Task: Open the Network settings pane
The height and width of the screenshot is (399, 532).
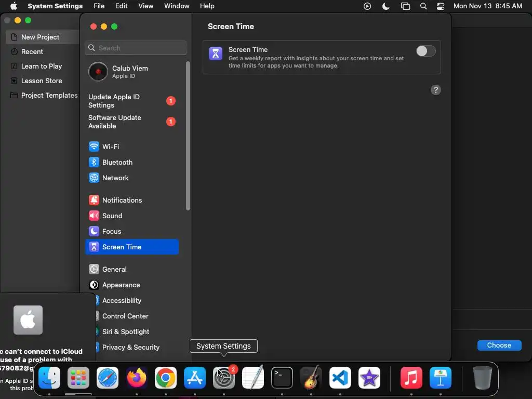Action: (x=131, y=178)
